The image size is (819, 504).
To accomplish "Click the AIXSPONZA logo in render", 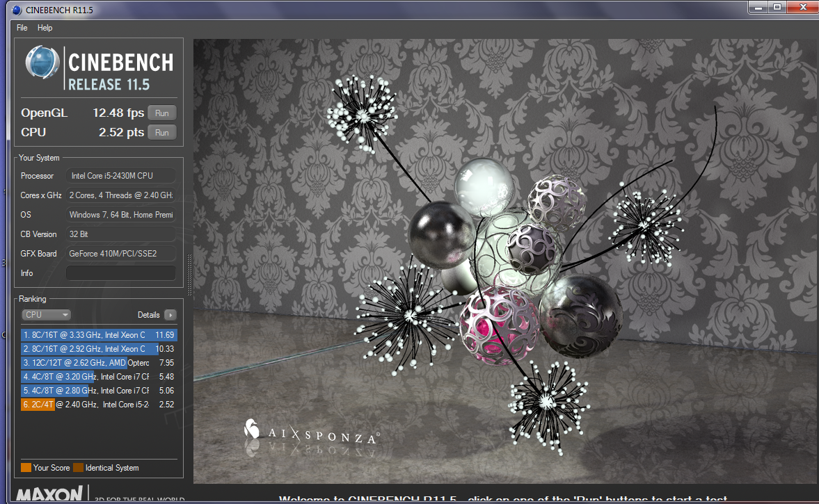I will click(311, 432).
